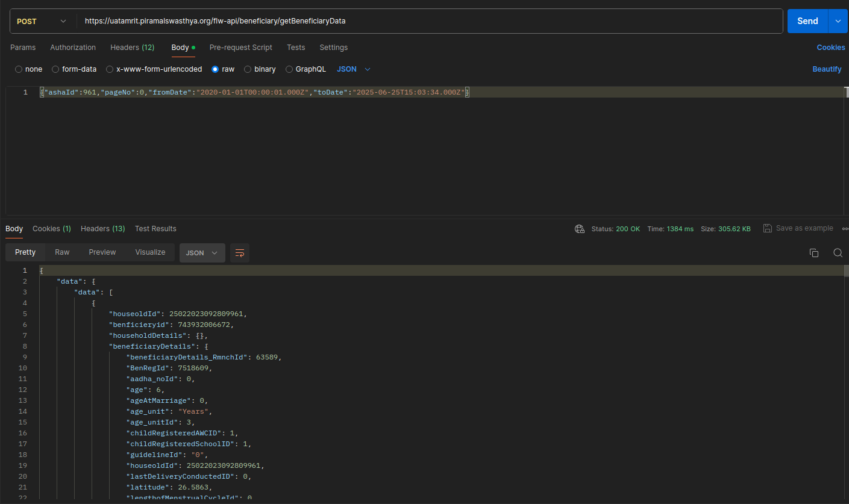Click the "guidelineId" key
Screen dimensions: 849x504
154,455
